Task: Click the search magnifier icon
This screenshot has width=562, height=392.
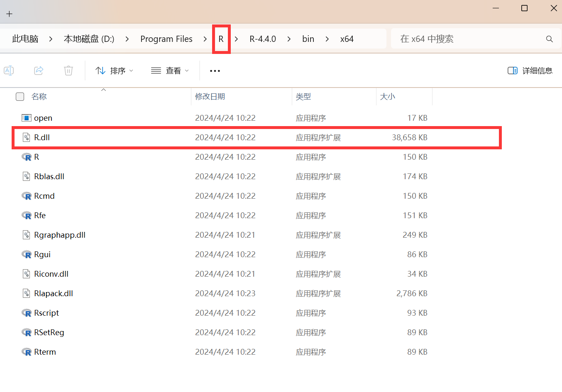Action: pyautogui.click(x=549, y=39)
